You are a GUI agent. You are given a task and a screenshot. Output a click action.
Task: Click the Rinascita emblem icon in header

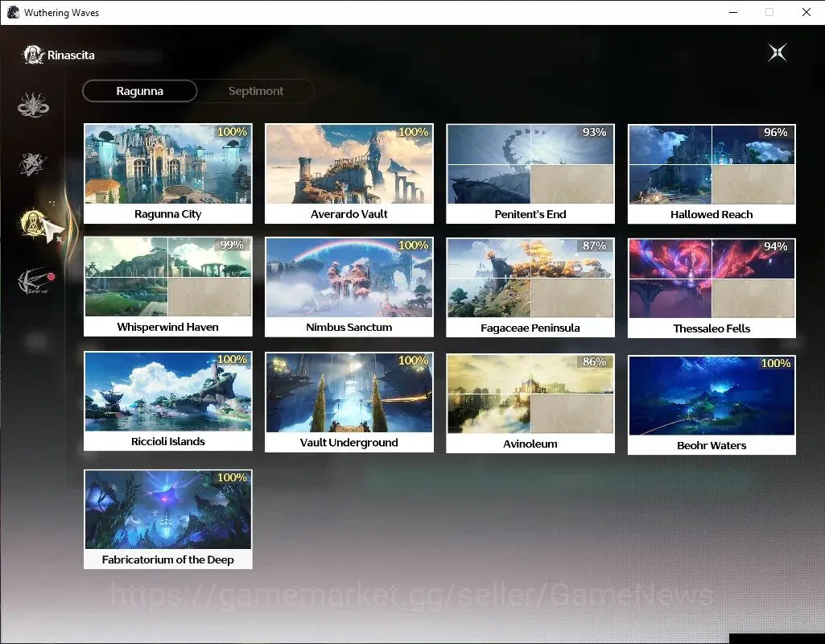click(x=33, y=55)
